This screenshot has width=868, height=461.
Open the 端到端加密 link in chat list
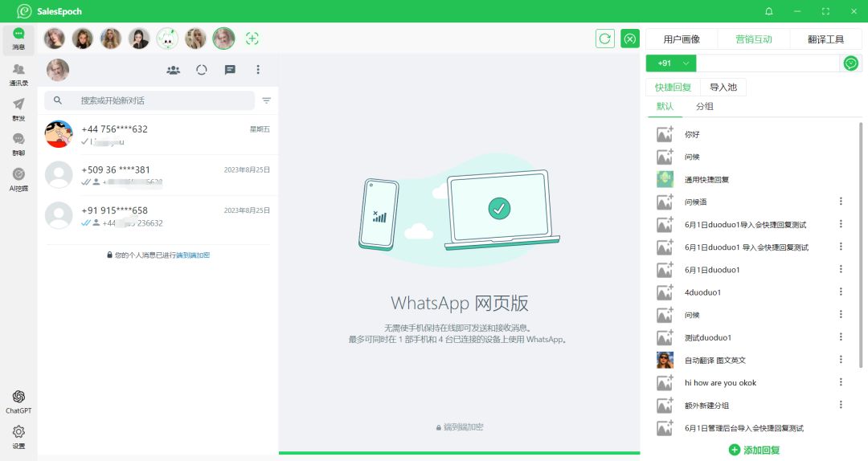(x=193, y=255)
